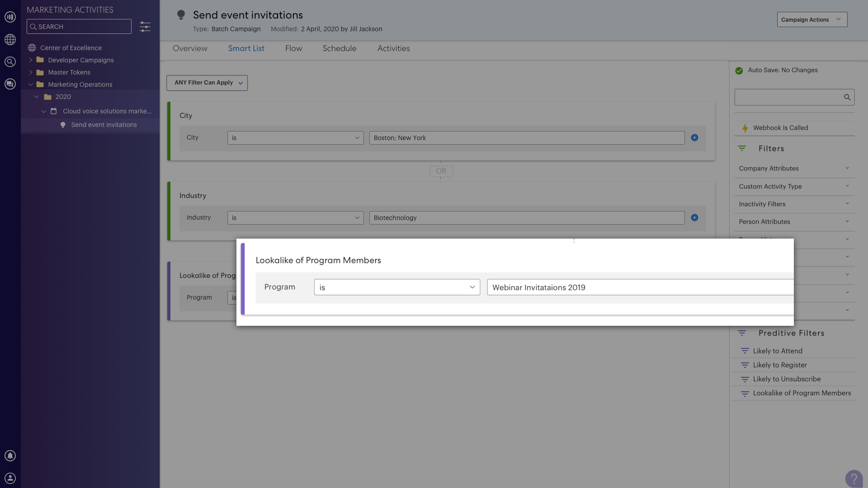Open the Campaign Actions menu
The height and width of the screenshot is (488, 868).
click(x=812, y=19)
